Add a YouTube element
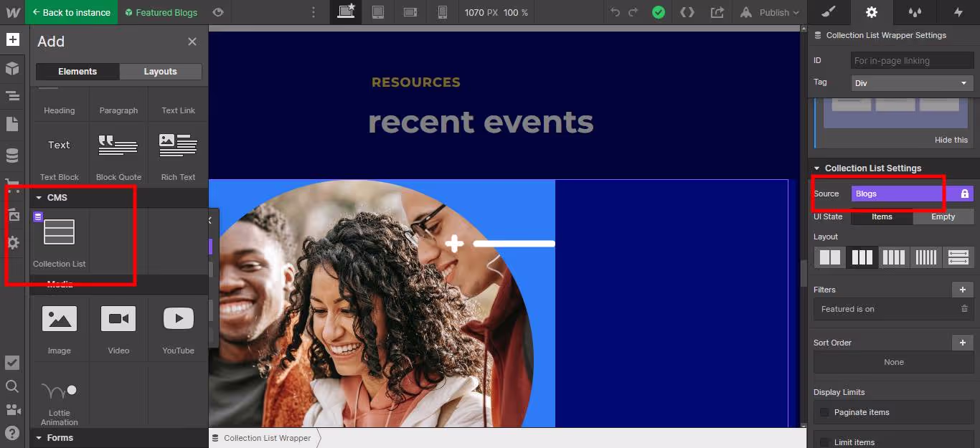 pos(178,328)
